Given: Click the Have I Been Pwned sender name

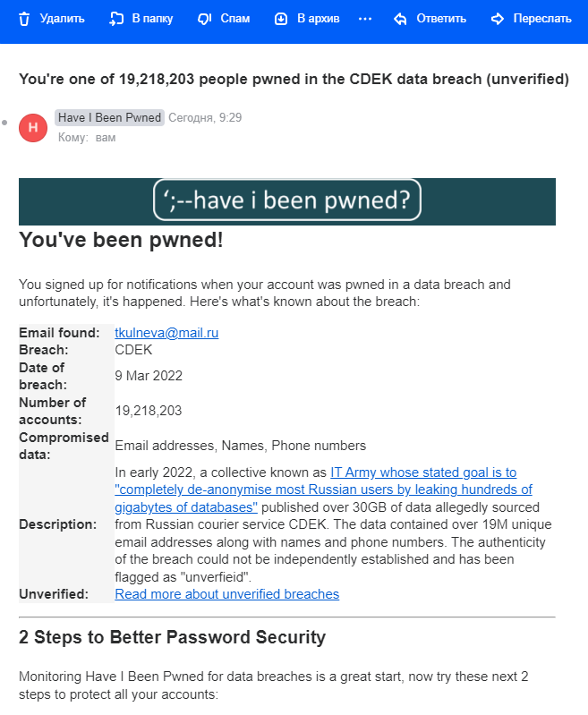Looking at the screenshot, I should pos(109,117).
